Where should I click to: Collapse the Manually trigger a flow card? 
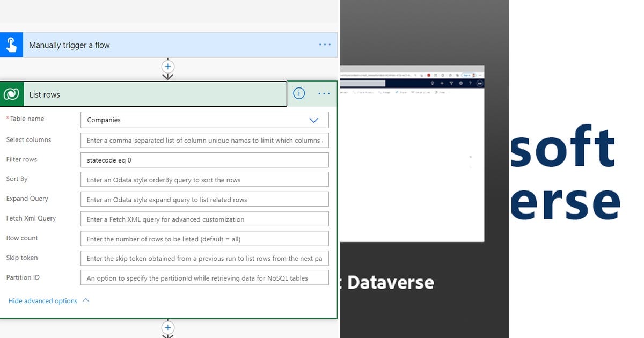click(161, 45)
